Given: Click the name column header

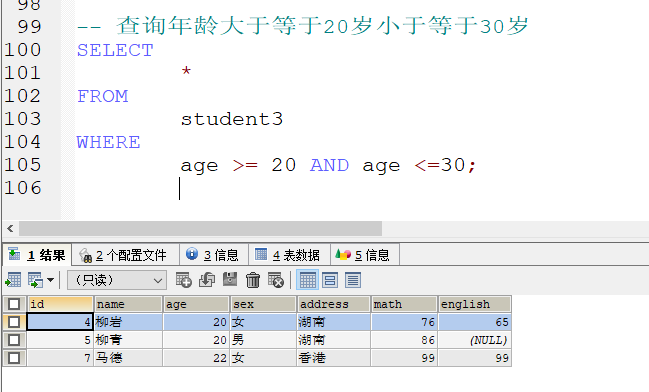Looking at the screenshot, I should point(128,304).
